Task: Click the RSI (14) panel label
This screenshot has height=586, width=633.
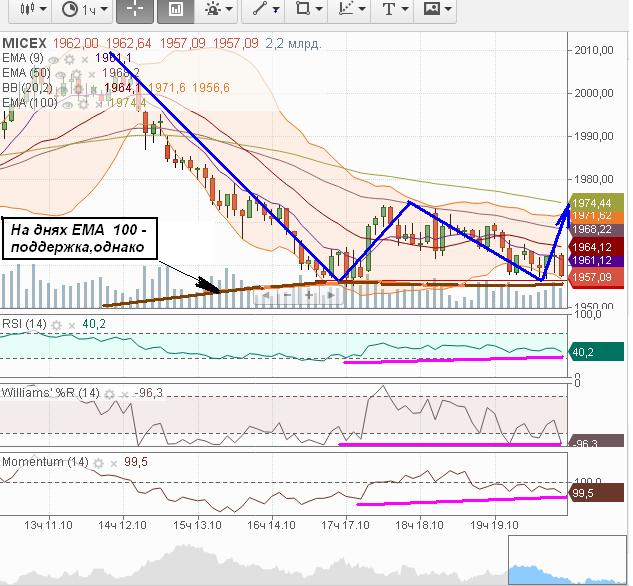Action: pyautogui.click(x=24, y=324)
